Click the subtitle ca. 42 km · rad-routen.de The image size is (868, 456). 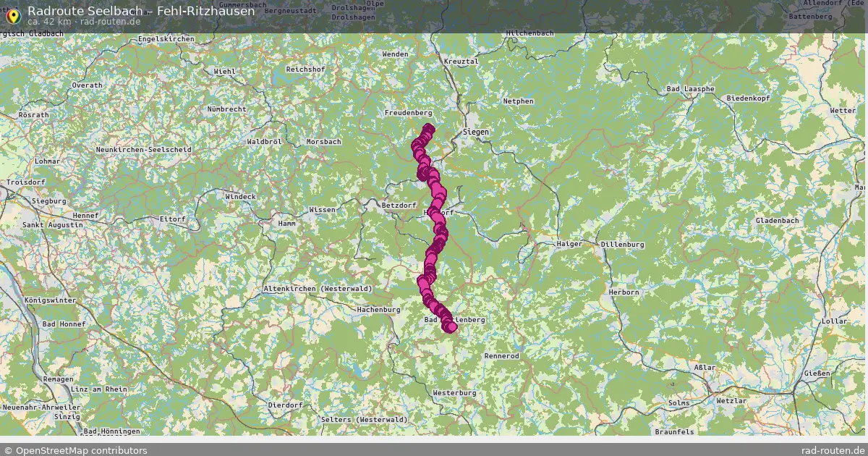pos(84,22)
